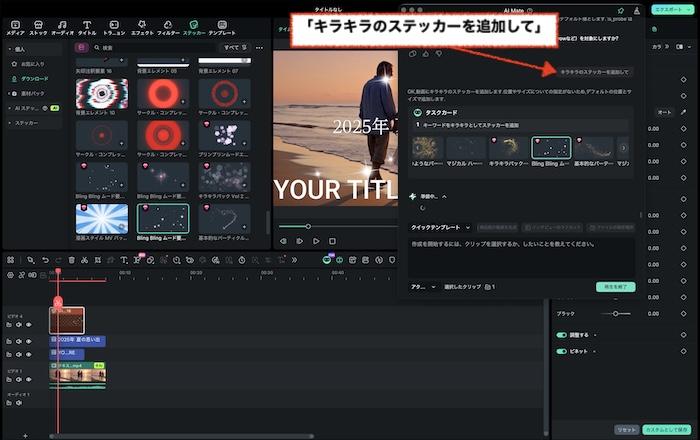Image resolution: width=700 pixels, height=440 pixels.
Task: Select the 2025年 title clip on timeline
Action: [77, 340]
